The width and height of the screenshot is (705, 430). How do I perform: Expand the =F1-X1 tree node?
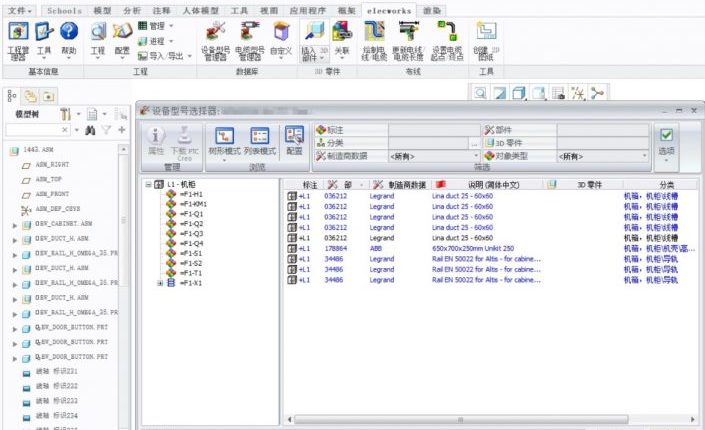tap(160, 283)
